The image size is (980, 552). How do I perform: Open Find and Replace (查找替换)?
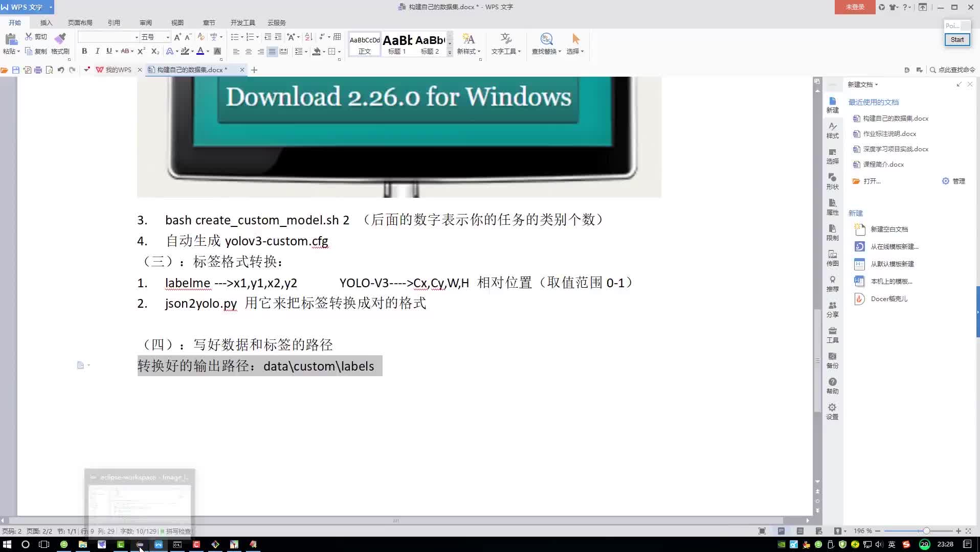pyautogui.click(x=546, y=44)
